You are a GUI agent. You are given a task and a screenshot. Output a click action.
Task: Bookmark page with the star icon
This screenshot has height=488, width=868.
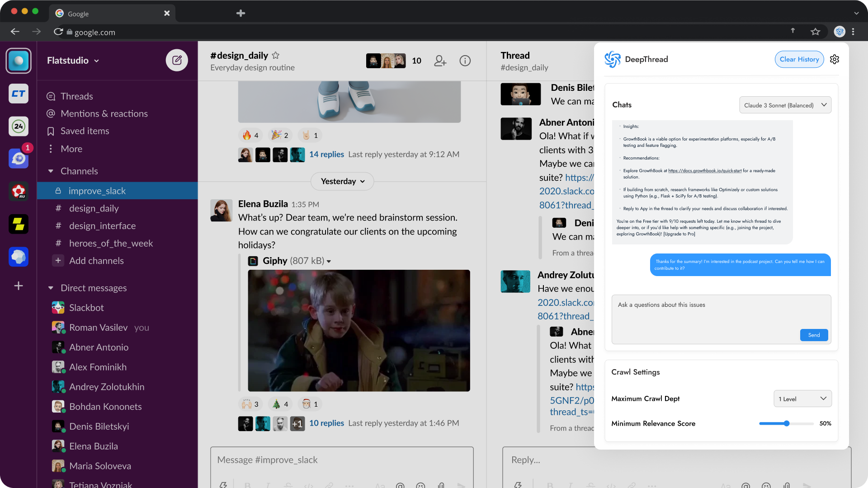tap(815, 32)
